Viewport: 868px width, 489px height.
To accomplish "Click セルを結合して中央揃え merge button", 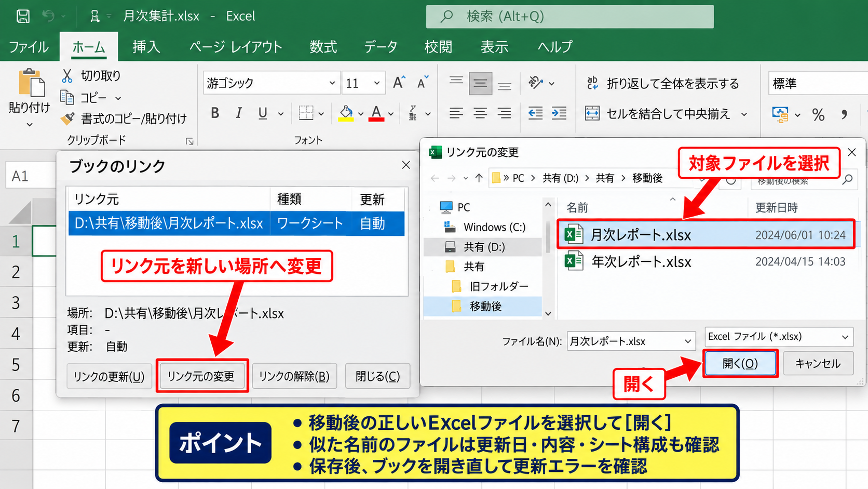I will coord(658,113).
